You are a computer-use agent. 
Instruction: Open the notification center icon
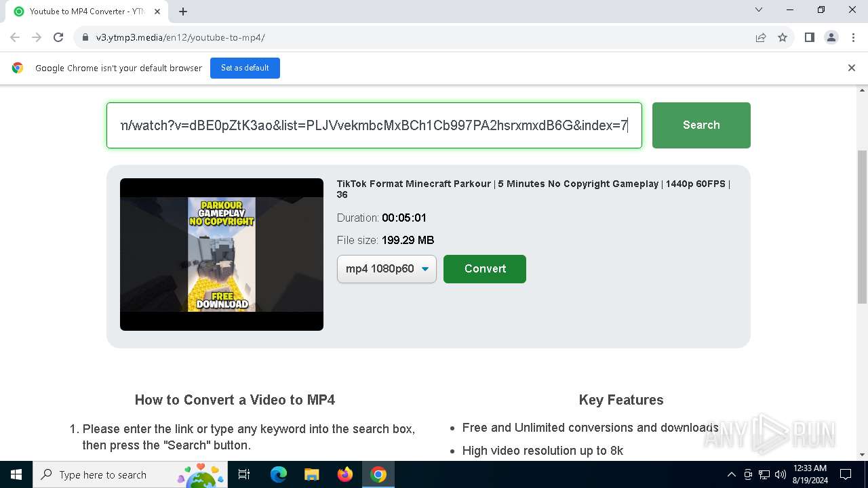coord(846,474)
